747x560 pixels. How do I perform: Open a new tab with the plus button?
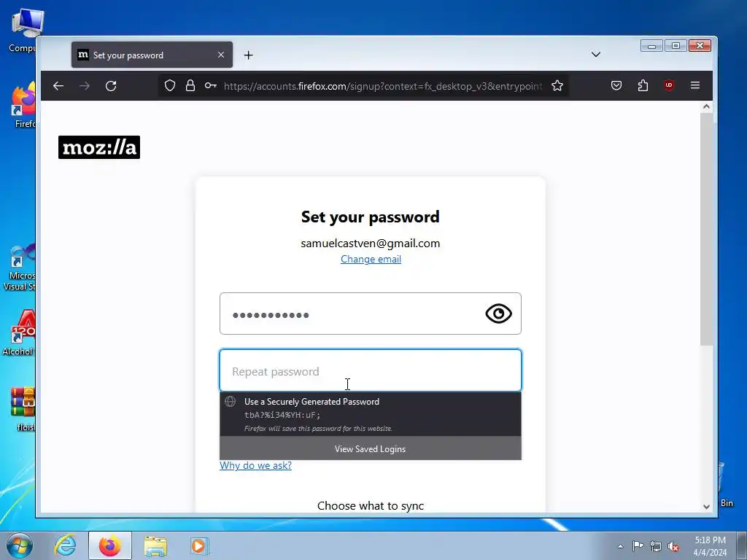point(248,55)
